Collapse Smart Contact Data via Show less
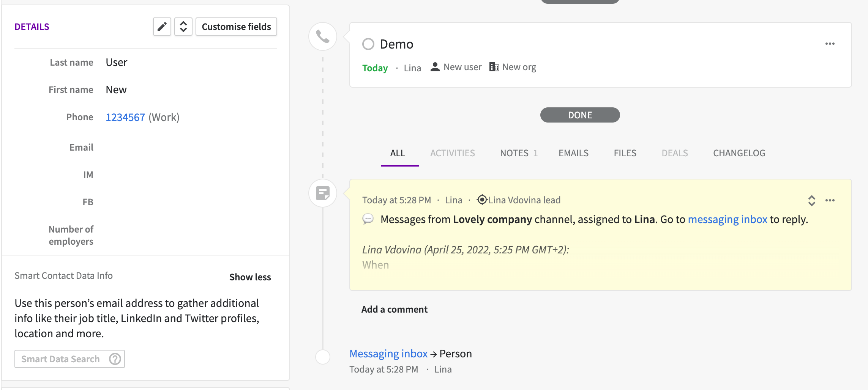868x390 pixels. (x=250, y=277)
